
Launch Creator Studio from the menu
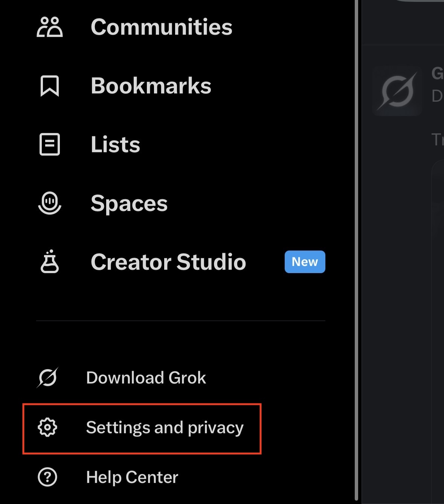click(168, 262)
